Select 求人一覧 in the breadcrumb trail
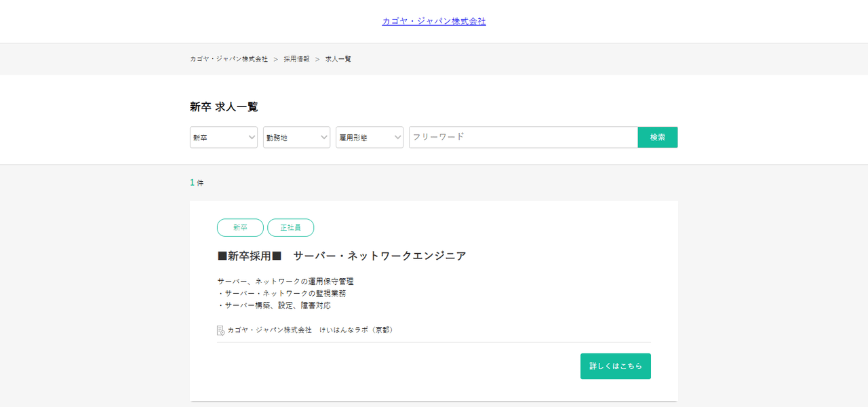This screenshot has width=868, height=407. click(338, 59)
